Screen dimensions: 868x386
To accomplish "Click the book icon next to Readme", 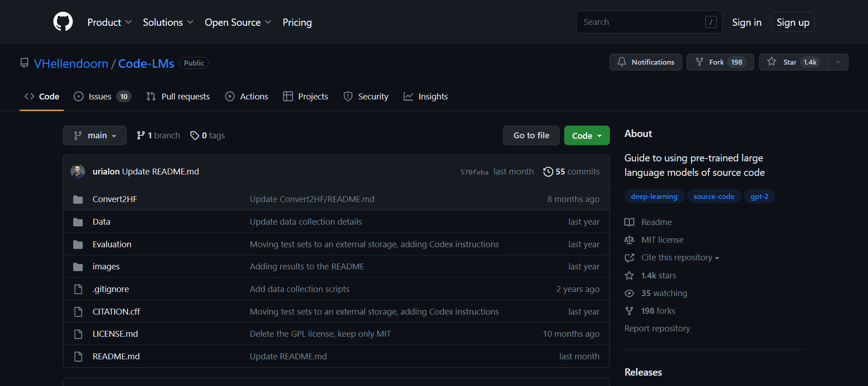I will pos(629,222).
